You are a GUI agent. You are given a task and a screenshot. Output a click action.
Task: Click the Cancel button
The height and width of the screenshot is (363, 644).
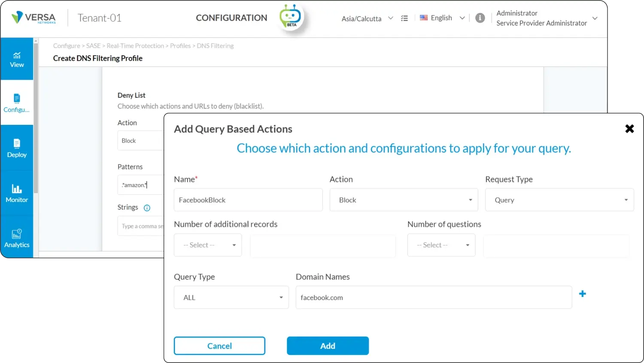(219, 346)
